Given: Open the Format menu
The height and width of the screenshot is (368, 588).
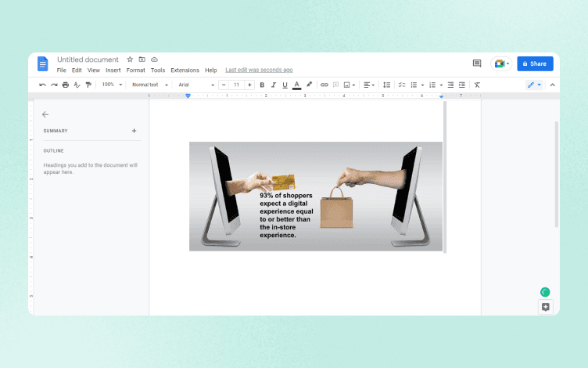Looking at the screenshot, I should pos(135,70).
